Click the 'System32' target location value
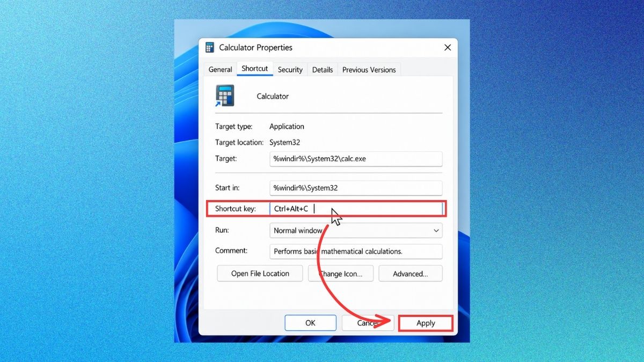Image resolution: width=644 pixels, height=362 pixels. tap(284, 143)
